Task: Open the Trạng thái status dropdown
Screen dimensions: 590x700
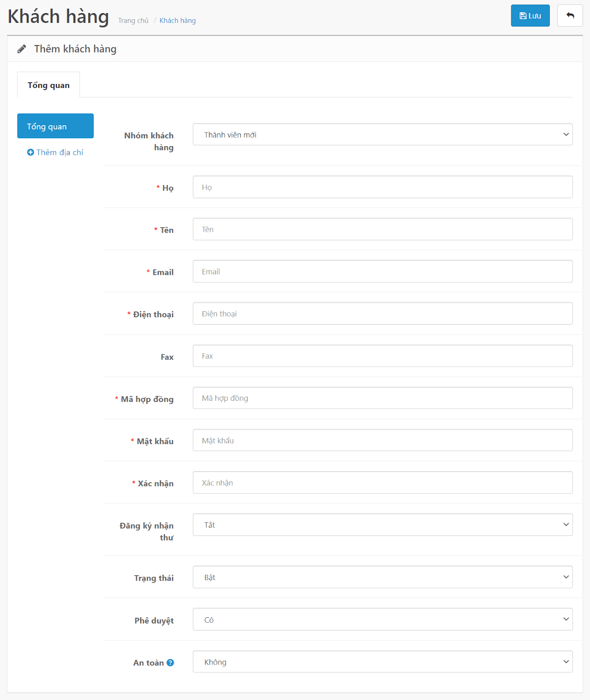Action: coord(382,577)
